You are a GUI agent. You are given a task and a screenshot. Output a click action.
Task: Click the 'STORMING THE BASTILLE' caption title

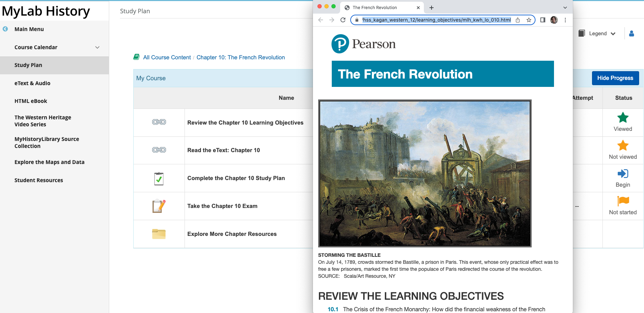coord(349,255)
